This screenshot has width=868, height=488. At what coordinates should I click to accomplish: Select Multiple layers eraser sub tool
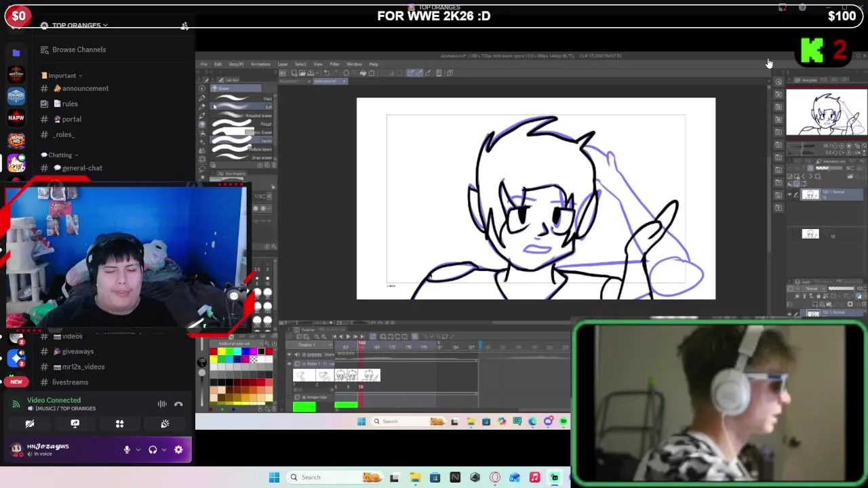click(x=242, y=149)
